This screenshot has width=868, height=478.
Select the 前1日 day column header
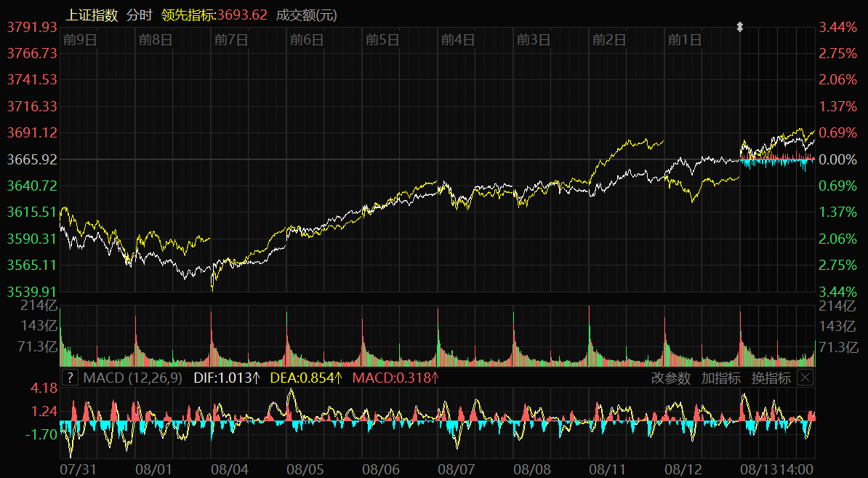(x=685, y=40)
